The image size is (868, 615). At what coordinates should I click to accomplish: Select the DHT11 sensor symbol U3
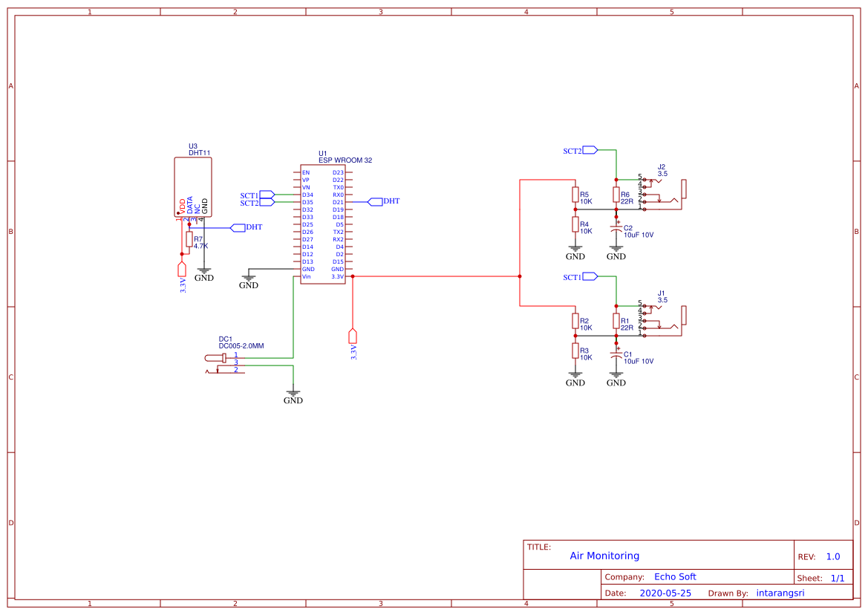(190, 186)
